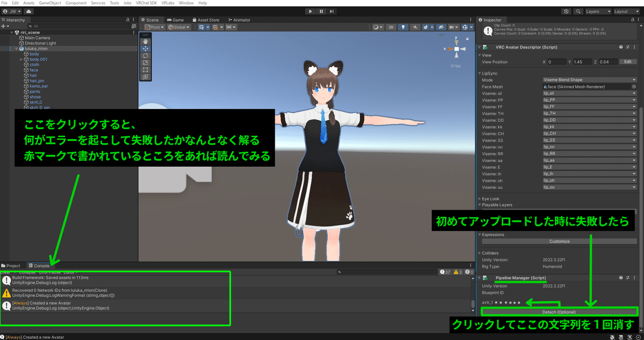Screen dimensions: 644x340
Task: Open the GameObject menu
Action: click(x=50, y=3)
